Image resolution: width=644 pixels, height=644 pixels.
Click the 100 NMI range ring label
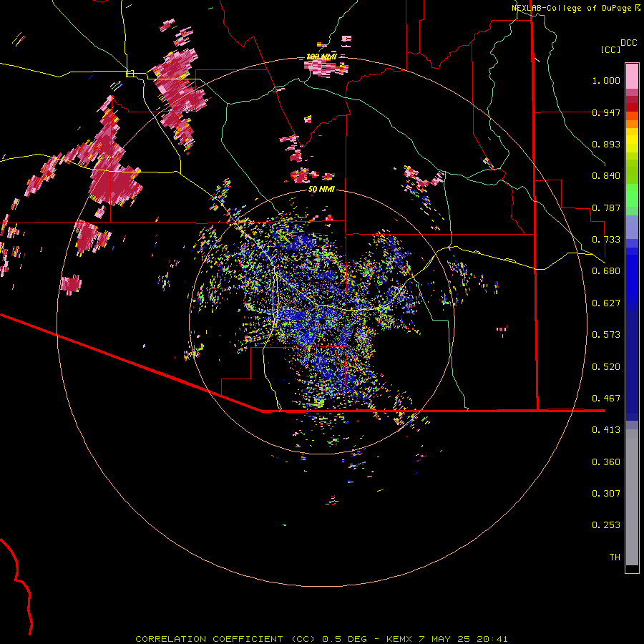321,57
